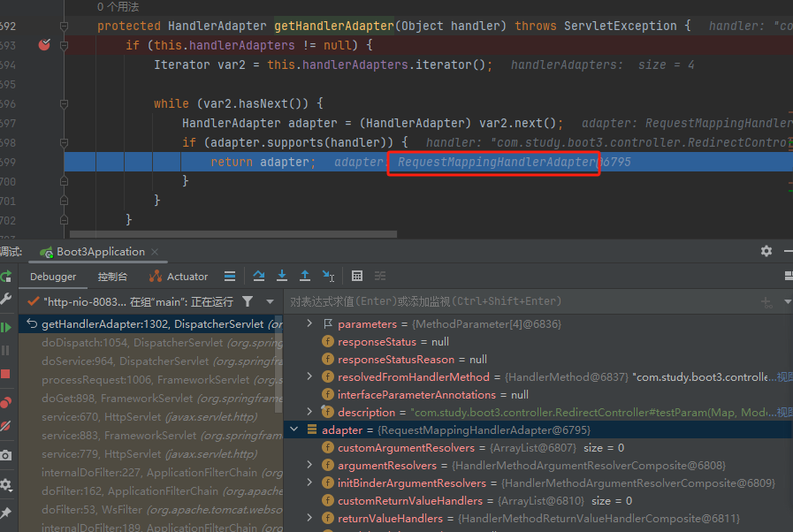Viewport: 793px width, 532px height.
Task: Toggle Mute Breakpoints icon
Action: (6, 426)
